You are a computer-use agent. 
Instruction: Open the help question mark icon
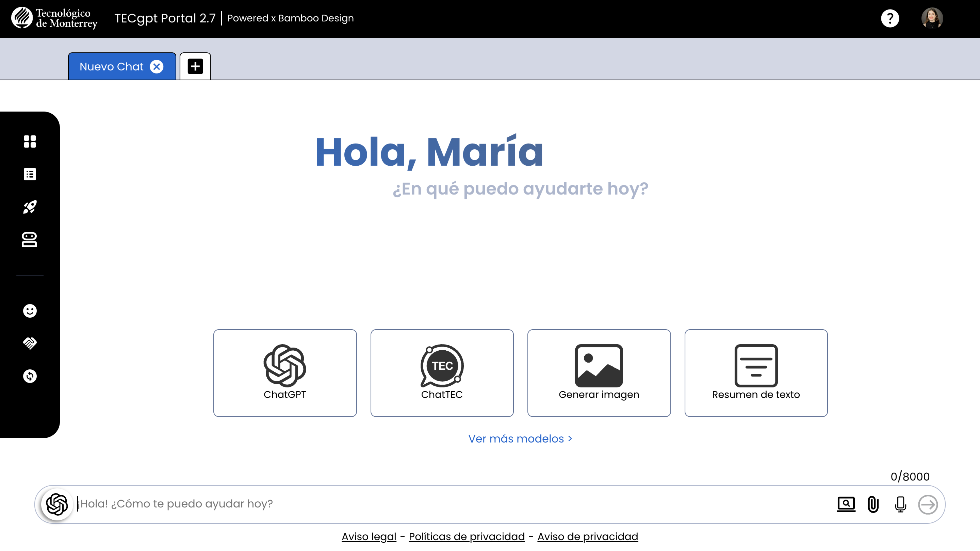point(890,18)
